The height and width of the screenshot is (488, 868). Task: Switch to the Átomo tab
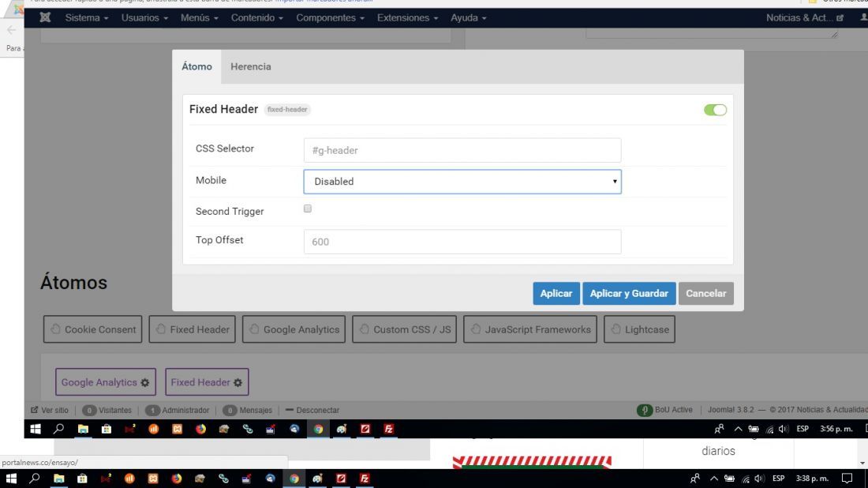click(196, 66)
